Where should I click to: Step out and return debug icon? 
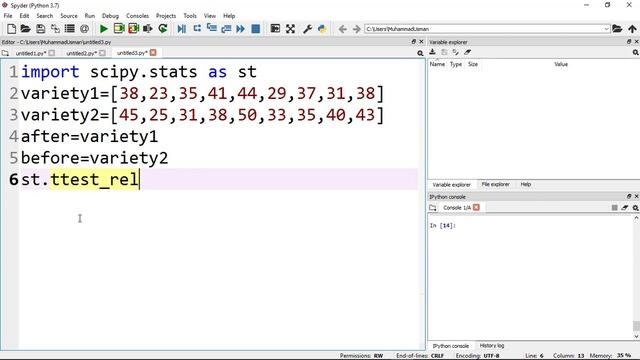pyautogui.click(x=226, y=29)
